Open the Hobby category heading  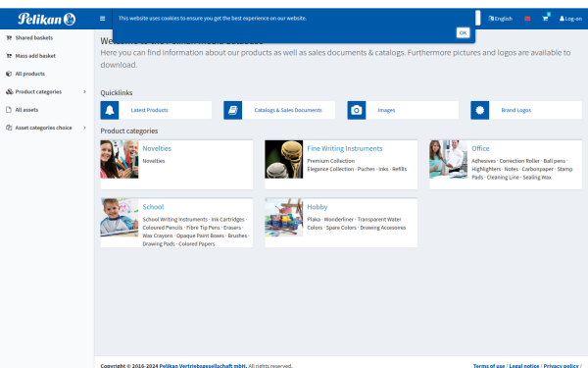point(318,207)
